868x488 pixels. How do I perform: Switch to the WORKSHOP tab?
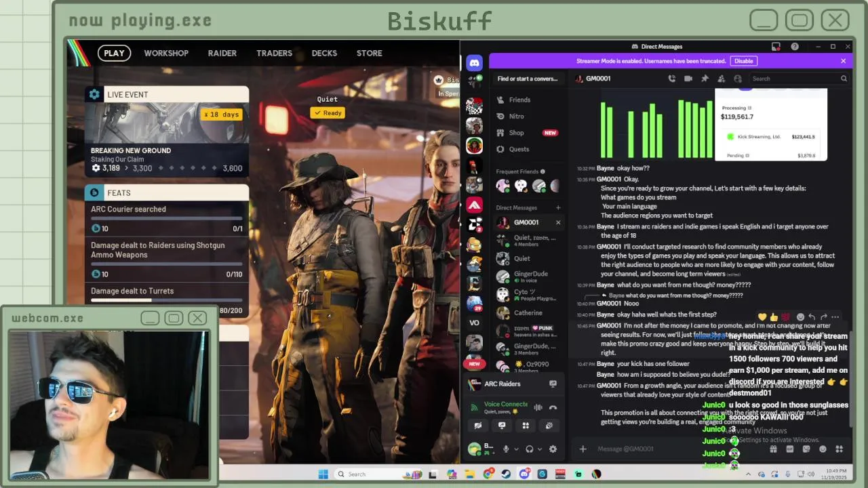click(166, 53)
